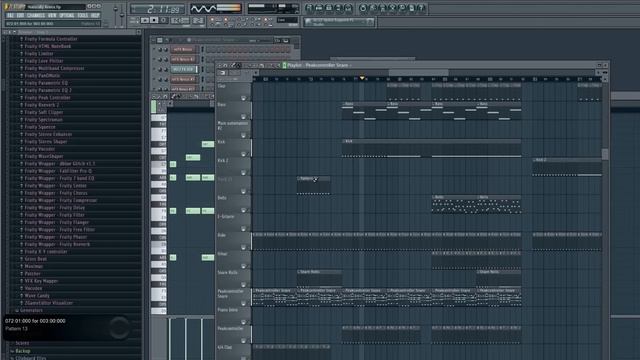Select Fruity HTML NoteBook in browser
The height and width of the screenshot is (360, 640).
coord(47,46)
